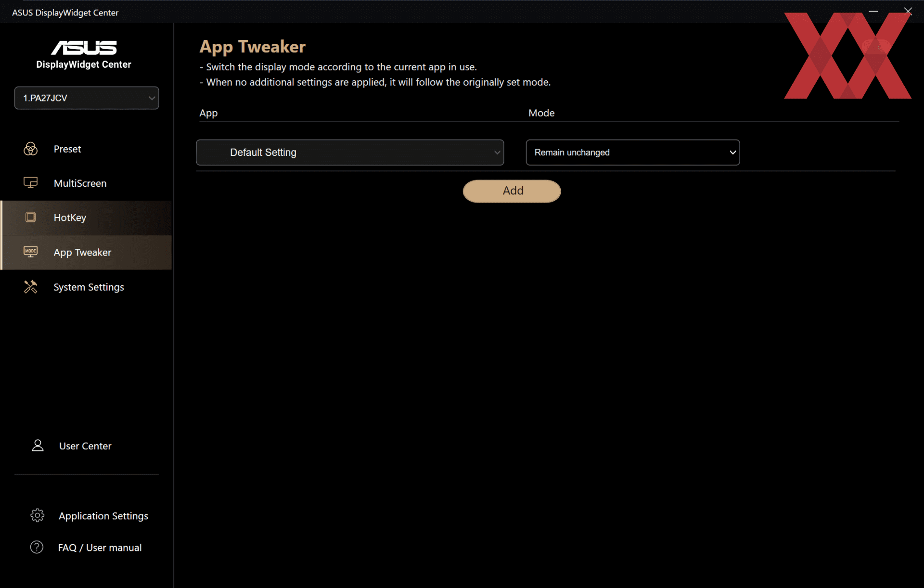
Task: Click the App Tweaker mode monitor icon
Action: tap(31, 252)
